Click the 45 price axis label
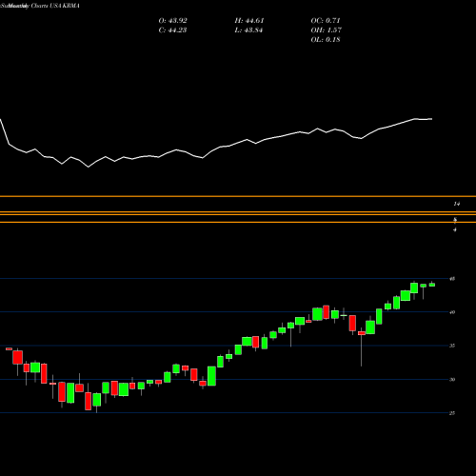The image size is (476, 476). (x=452, y=279)
